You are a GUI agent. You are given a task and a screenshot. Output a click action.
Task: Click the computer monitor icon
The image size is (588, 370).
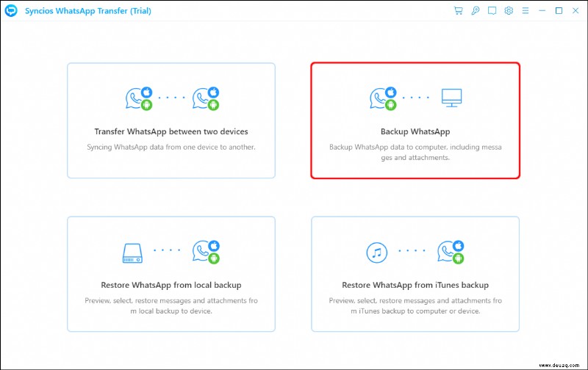(x=451, y=98)
